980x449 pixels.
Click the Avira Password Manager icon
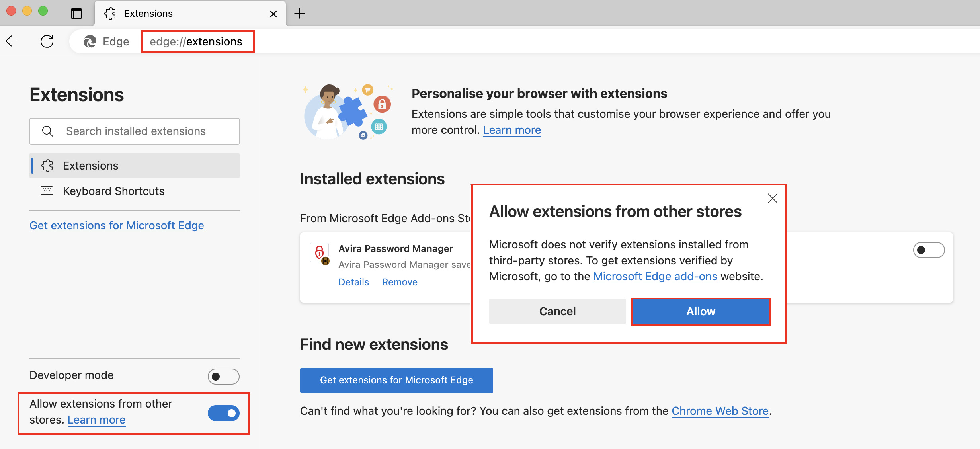click(320, 253)
